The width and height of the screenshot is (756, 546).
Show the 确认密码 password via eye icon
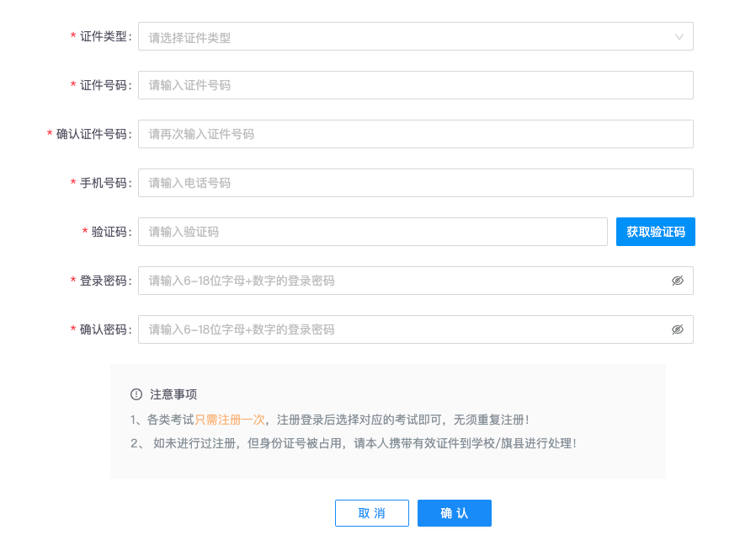677,329
